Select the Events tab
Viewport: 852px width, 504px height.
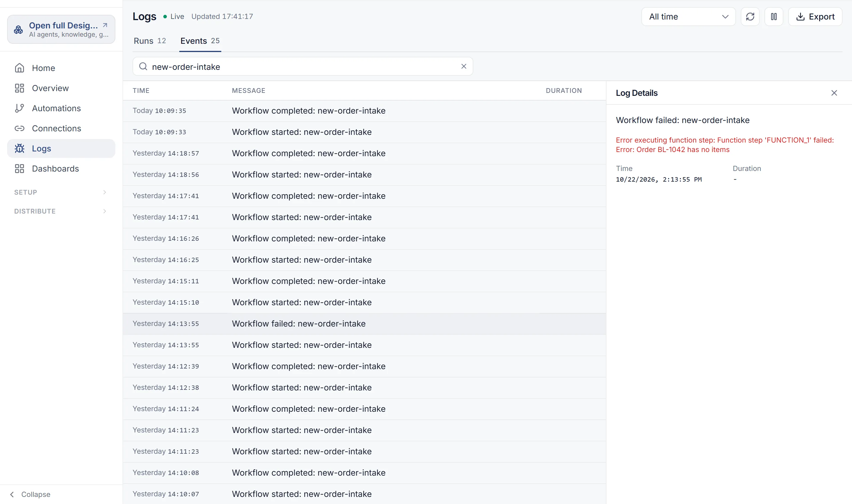click(200, 41)
